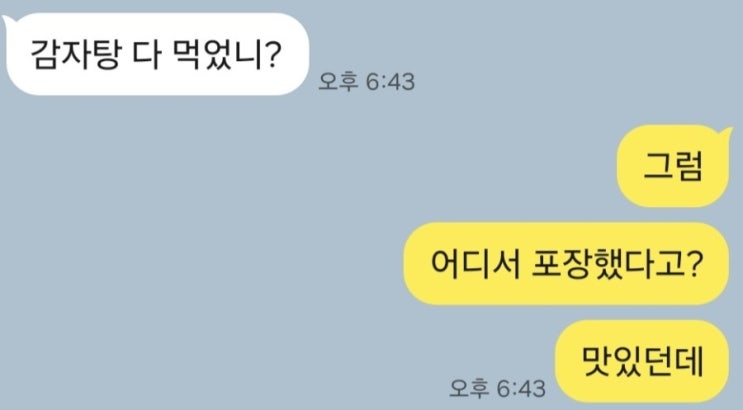Image resolution: width=743 pixels, height=410 pixels.
Task: Click the word "어디서" in the yellow bubble
Action: coord(475,264)
